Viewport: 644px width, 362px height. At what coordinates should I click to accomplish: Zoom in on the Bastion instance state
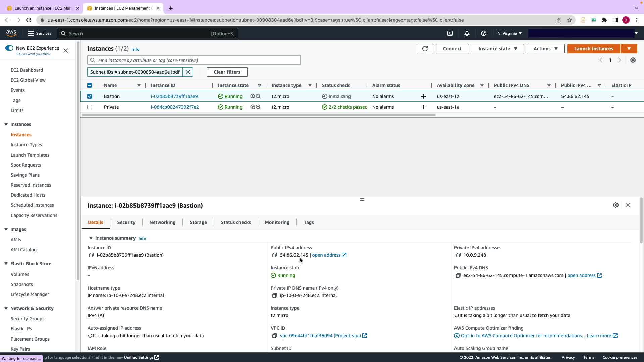253,96
